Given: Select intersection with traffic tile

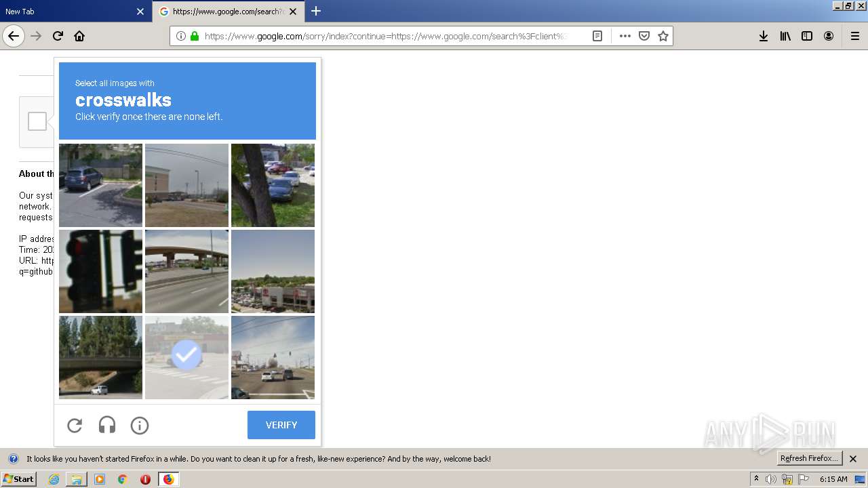Looking at the screenshot, I should [x=273, y=357].
